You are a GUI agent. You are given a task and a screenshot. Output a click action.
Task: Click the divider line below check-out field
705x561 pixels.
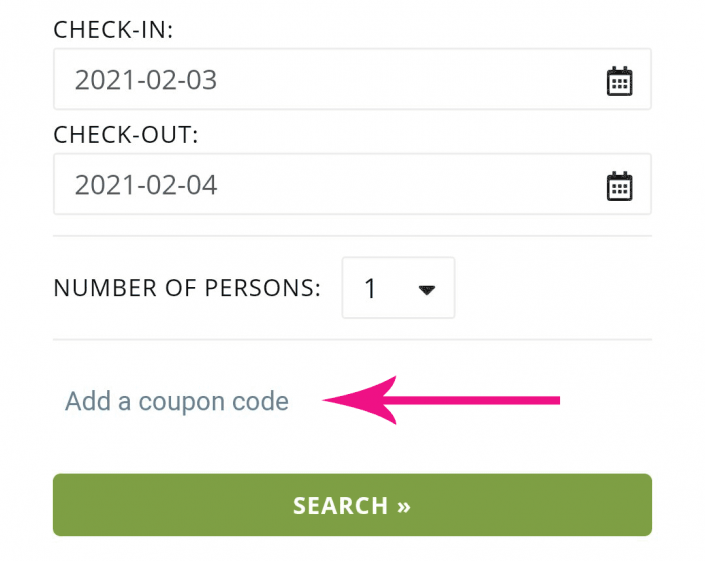(352, 236)
